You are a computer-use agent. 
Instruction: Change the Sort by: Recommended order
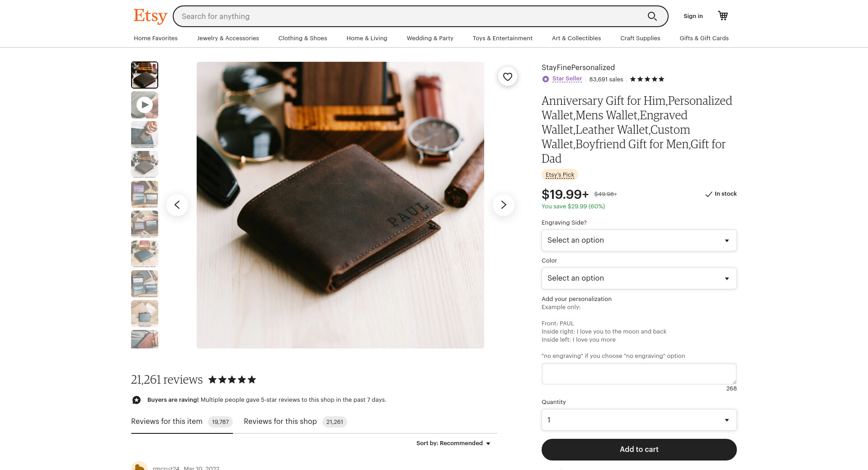pyautogui.click(x=453, y=443)
